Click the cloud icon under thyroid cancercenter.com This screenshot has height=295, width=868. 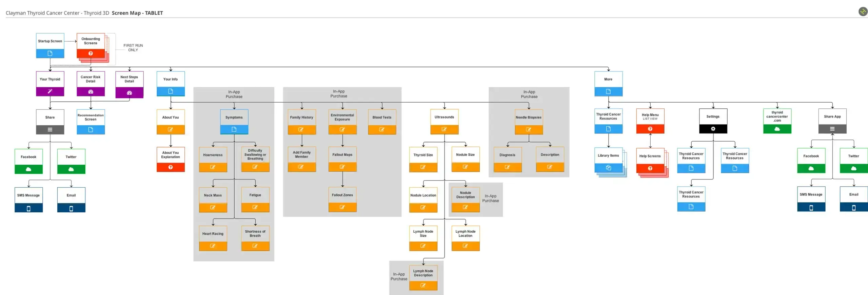point(777,129)
